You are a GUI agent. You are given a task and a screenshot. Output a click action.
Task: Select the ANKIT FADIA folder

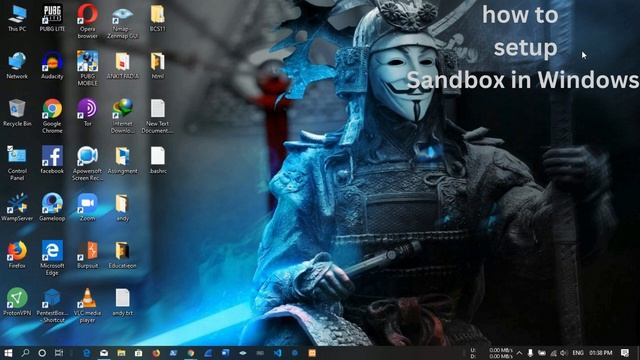(122, 65)
